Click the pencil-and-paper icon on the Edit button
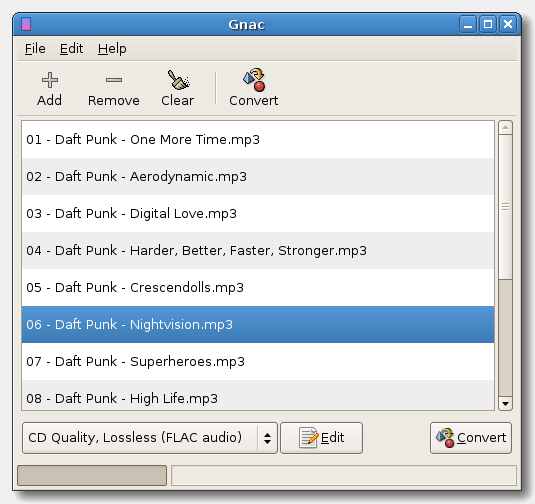 (x=308, y=437)
